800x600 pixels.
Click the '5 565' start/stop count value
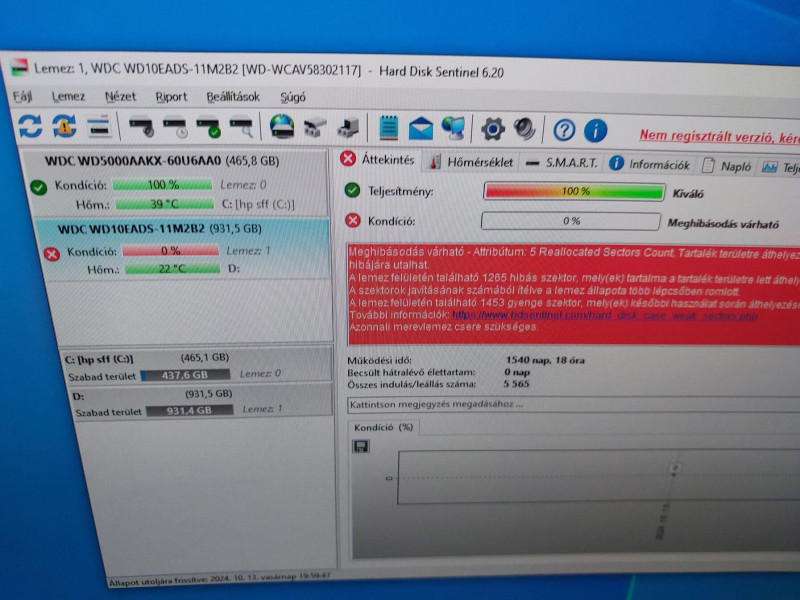click(516, 384)
